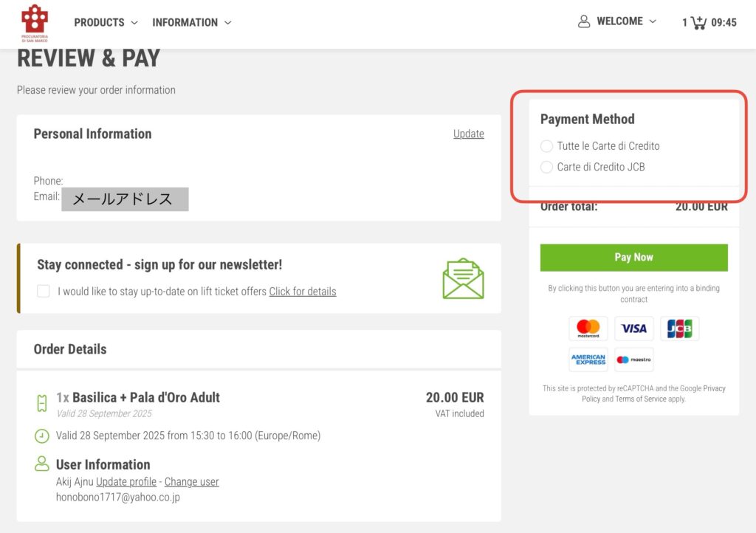Viewport: 756px width, 533px height.
Task: Open the Welcome account dropdown
Action: coord(626,21)
